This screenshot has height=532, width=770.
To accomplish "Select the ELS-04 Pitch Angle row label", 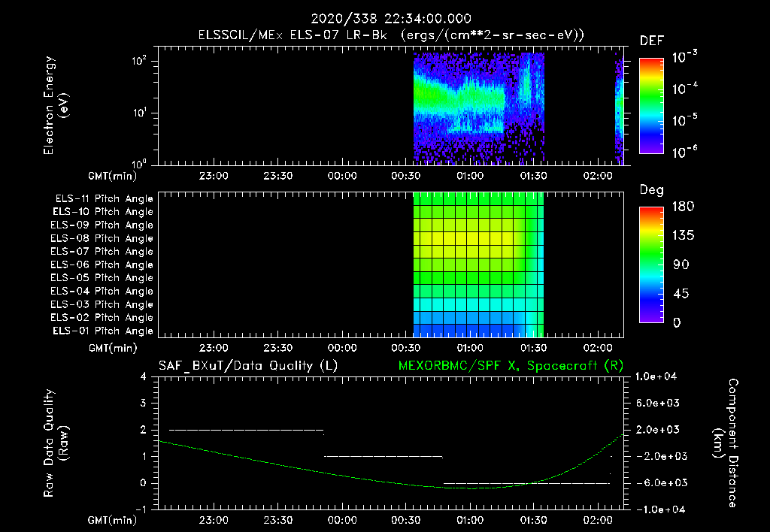I will point(102,292).
